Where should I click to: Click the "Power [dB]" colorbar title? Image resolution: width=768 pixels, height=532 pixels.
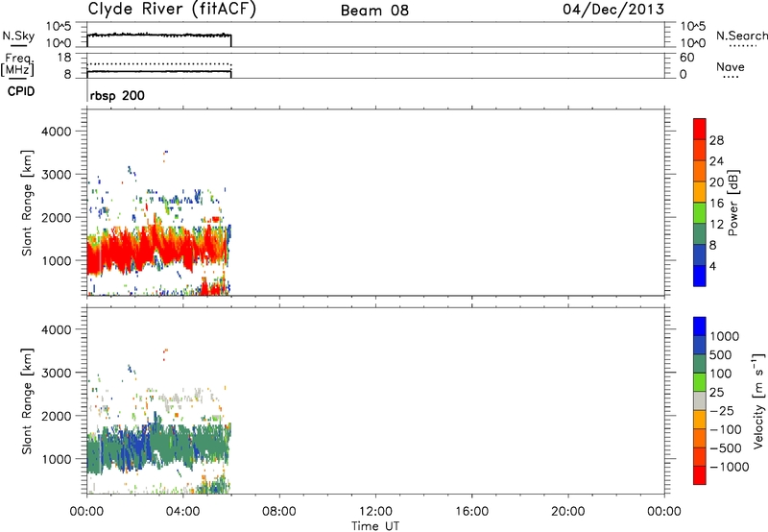coord(732,203)
